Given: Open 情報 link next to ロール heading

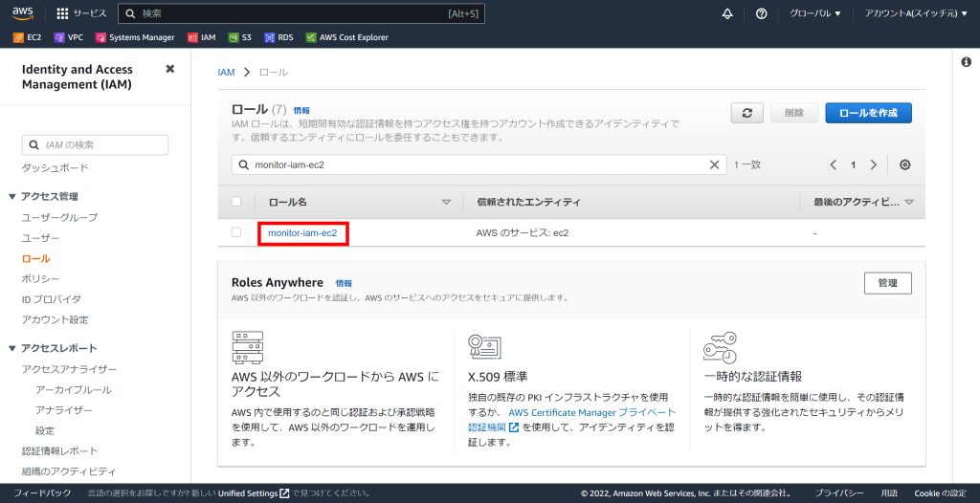Looking at the screenshot, I should coord(301,111).
